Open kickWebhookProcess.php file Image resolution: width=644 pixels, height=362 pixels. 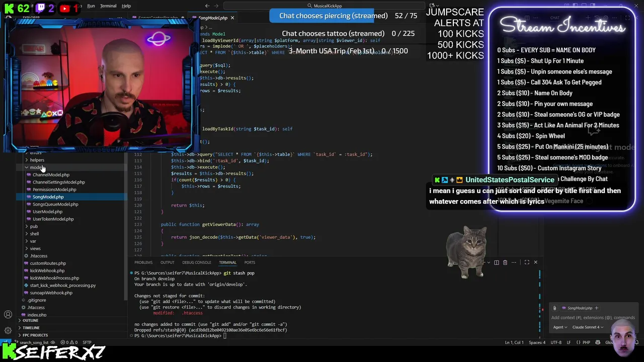pos(54,278)
